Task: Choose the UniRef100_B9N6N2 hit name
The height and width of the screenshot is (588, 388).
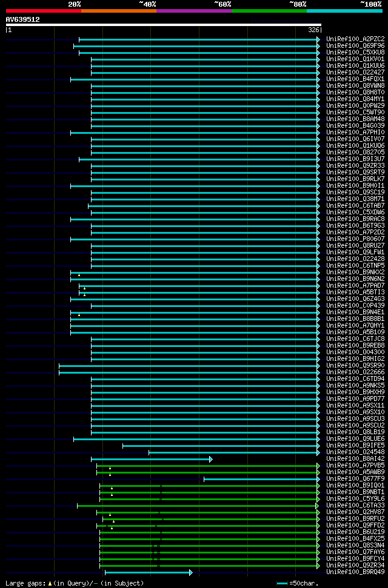Action: [355, 279]
